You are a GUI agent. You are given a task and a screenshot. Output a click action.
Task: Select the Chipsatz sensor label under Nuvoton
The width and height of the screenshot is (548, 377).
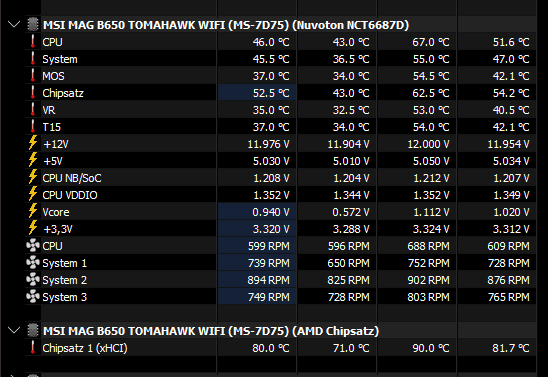pyautogui.click(x=63, y=93)
